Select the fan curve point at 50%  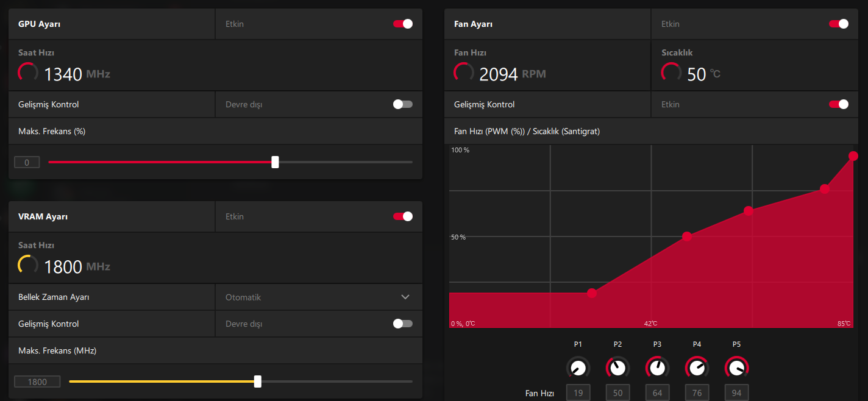point(687,236)
